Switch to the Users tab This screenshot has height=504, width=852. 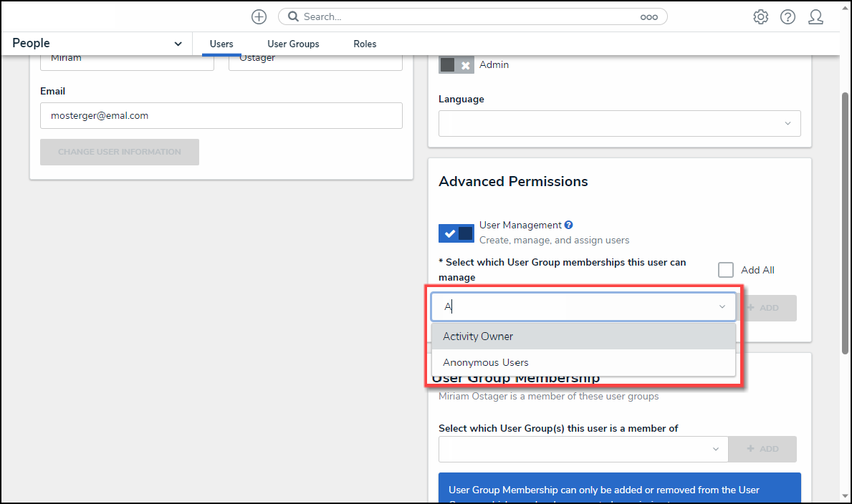(221, 44)
